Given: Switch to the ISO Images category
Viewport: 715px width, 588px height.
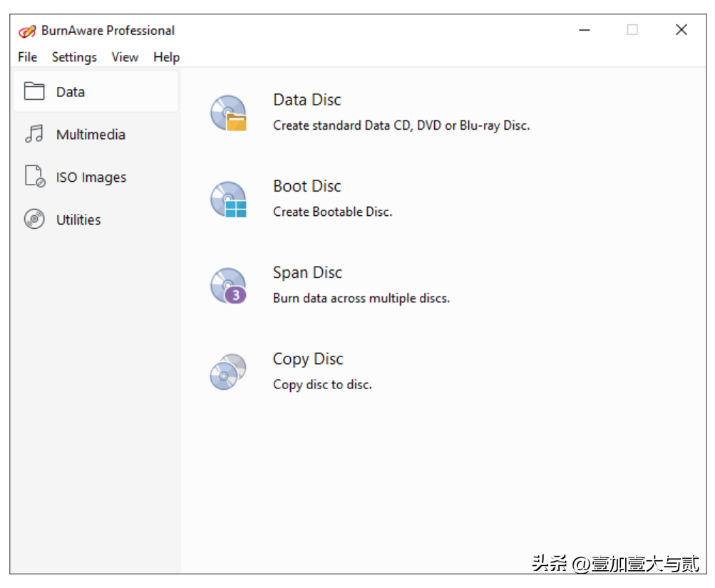Looking at the screenshot, I should [91, 177].
